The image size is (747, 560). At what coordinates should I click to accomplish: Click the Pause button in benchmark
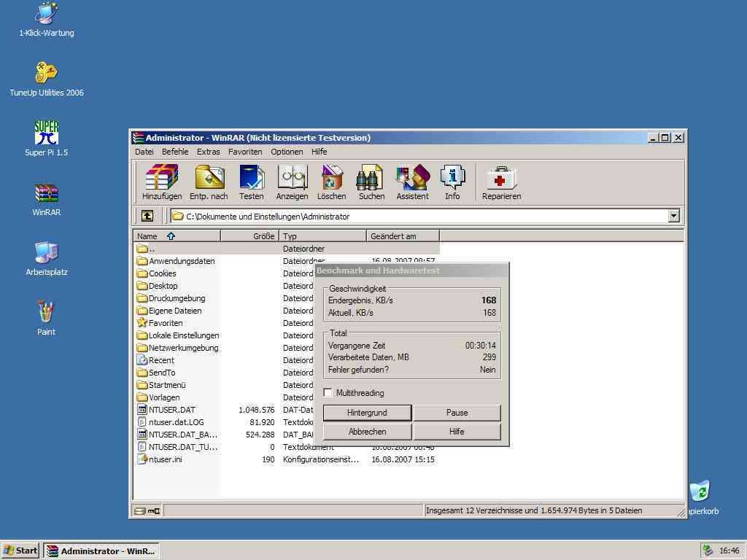(457, 413)
